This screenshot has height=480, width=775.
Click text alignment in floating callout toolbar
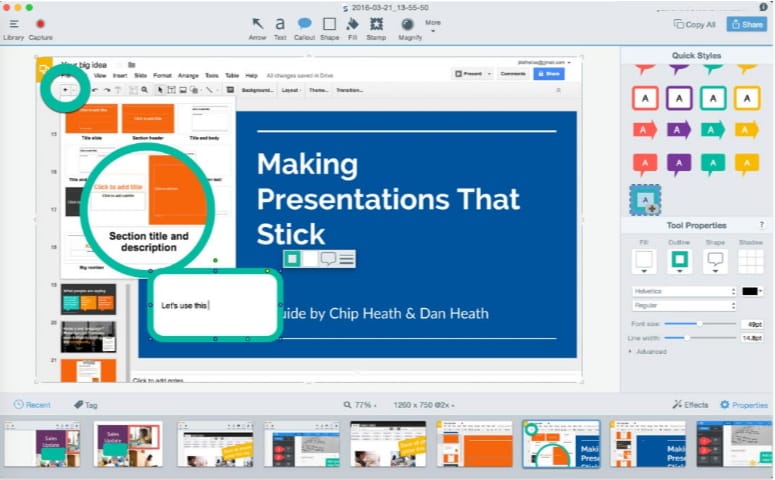click(346, 259)
